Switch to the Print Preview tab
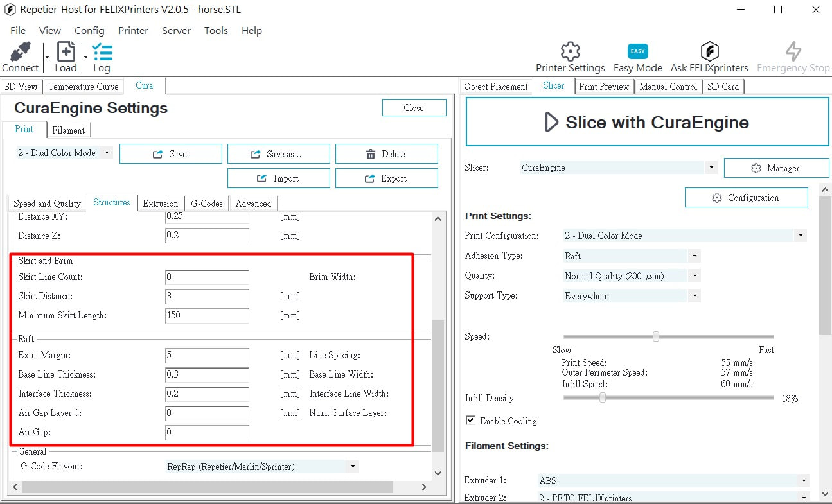Image resolution: width=832 pixels, height=504 pixels. tap(604, 87)
